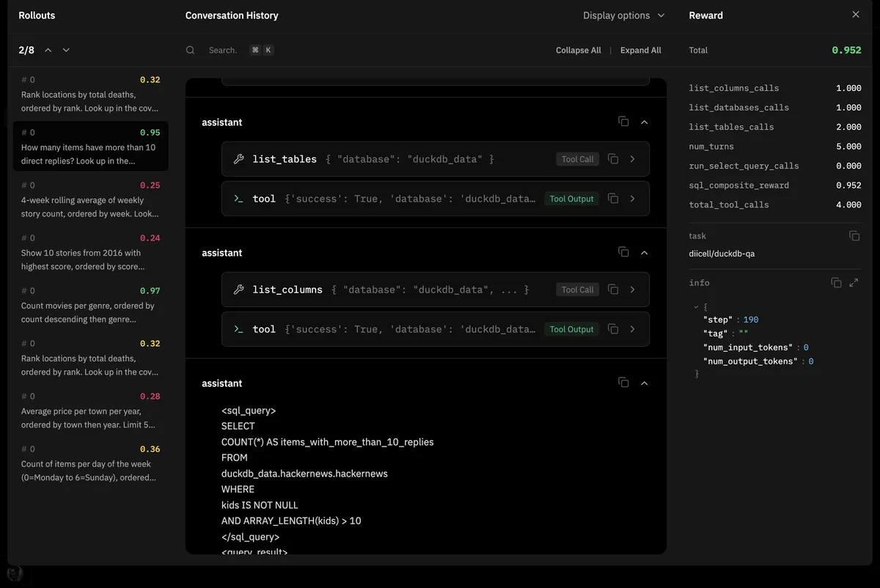Click the Tool Call badge on list_columns
880x588 pixels.
(578, 290)
